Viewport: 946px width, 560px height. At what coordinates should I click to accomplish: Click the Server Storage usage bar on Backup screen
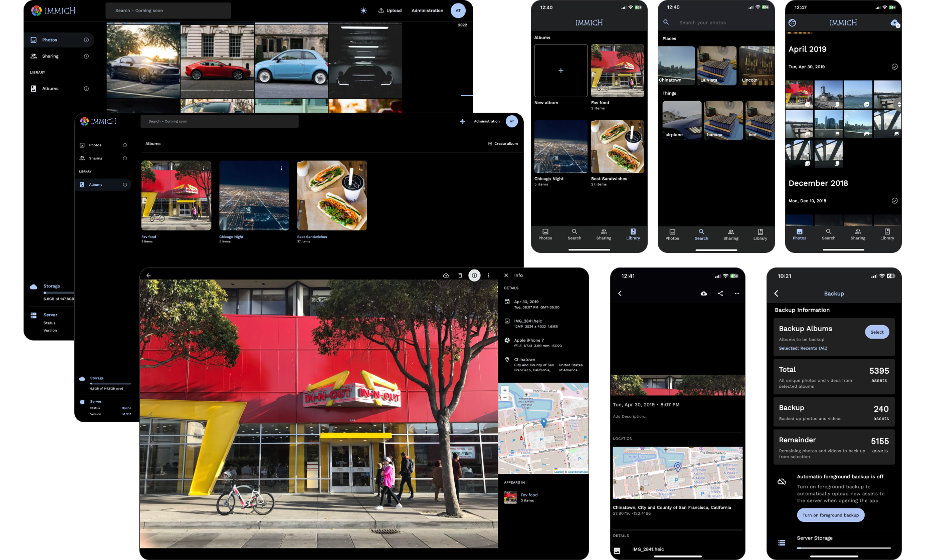[x=844, y=548]
